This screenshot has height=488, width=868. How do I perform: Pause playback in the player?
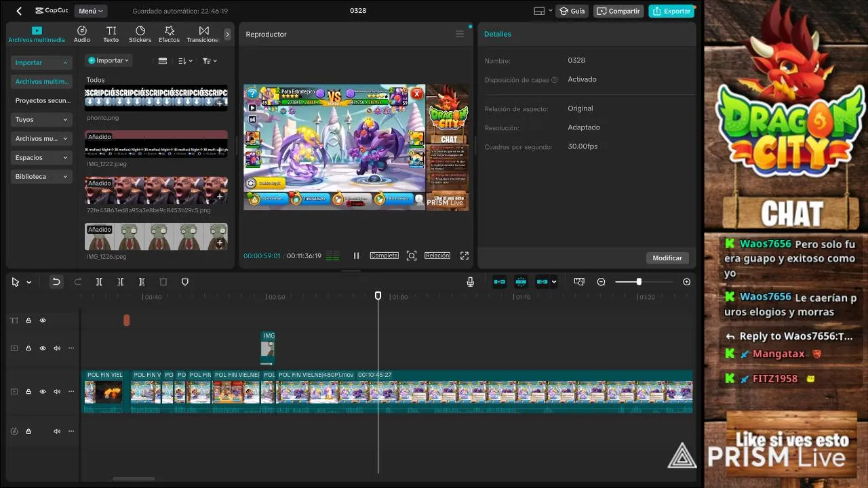(x=356, y=256)
